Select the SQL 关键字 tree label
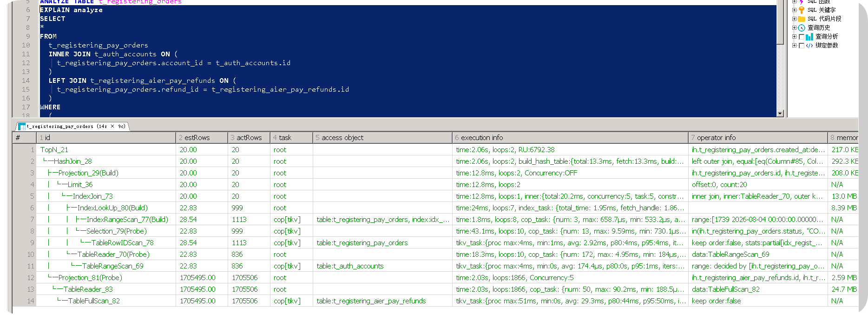This screenshot has width=868, height=315. 822,10
